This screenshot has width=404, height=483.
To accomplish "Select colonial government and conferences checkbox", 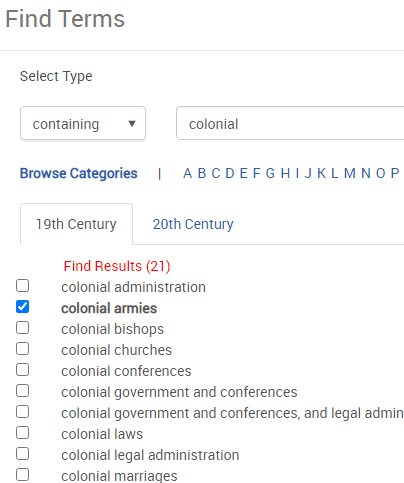I will tap(23, 391).
